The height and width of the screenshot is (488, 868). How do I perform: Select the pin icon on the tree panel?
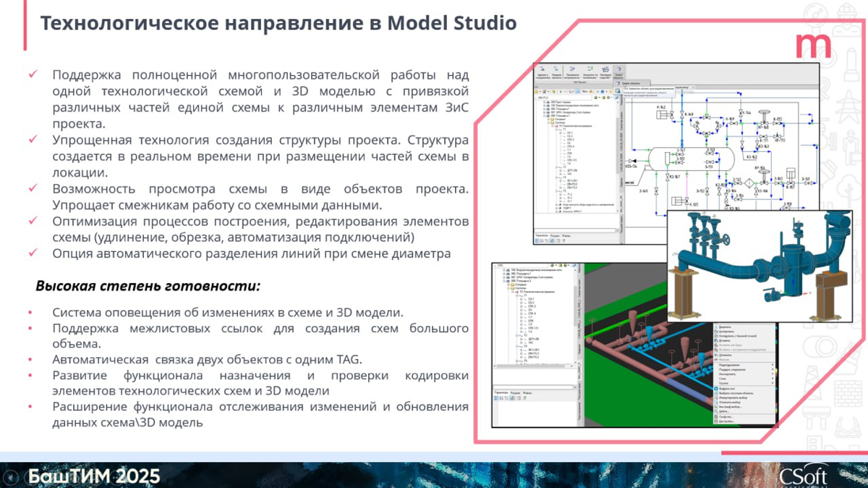pyautogui.click(x=617, y=98)
